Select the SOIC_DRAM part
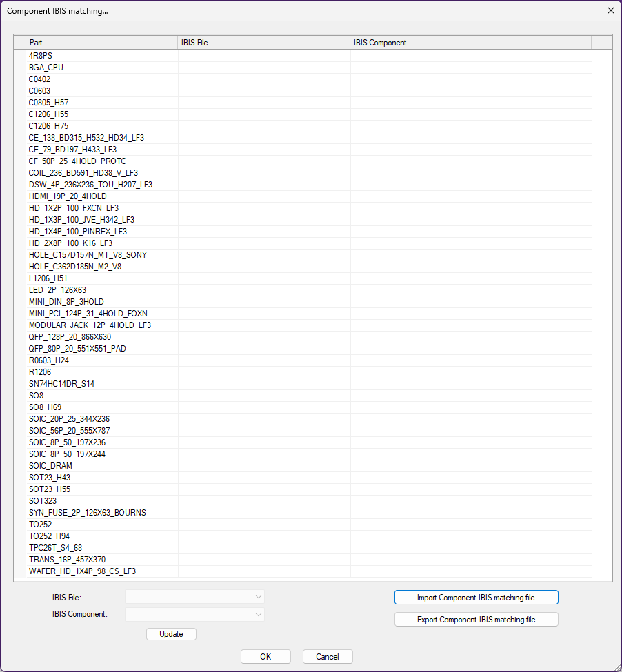 [50, 466]
